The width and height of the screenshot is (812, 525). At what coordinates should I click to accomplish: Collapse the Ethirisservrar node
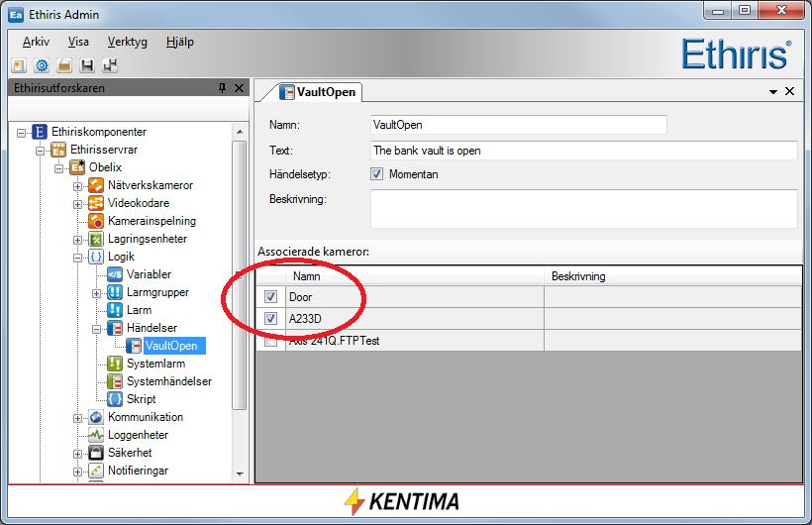40,151
